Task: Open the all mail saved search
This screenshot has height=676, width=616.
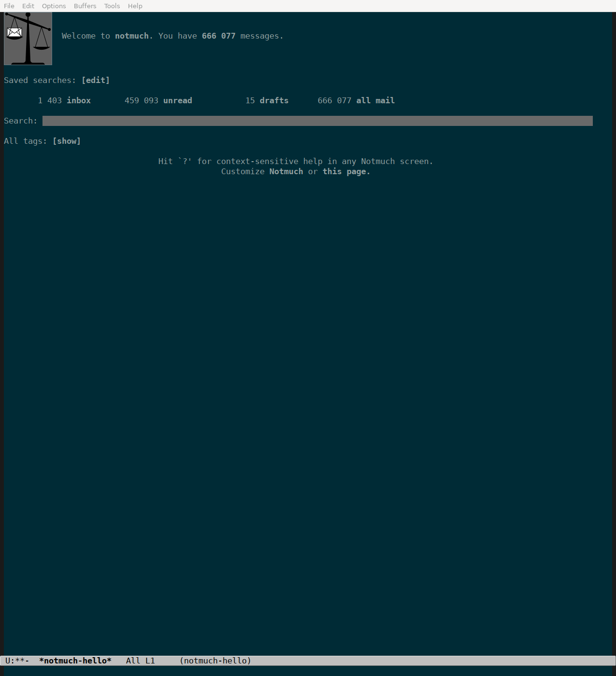Action: 376,100
